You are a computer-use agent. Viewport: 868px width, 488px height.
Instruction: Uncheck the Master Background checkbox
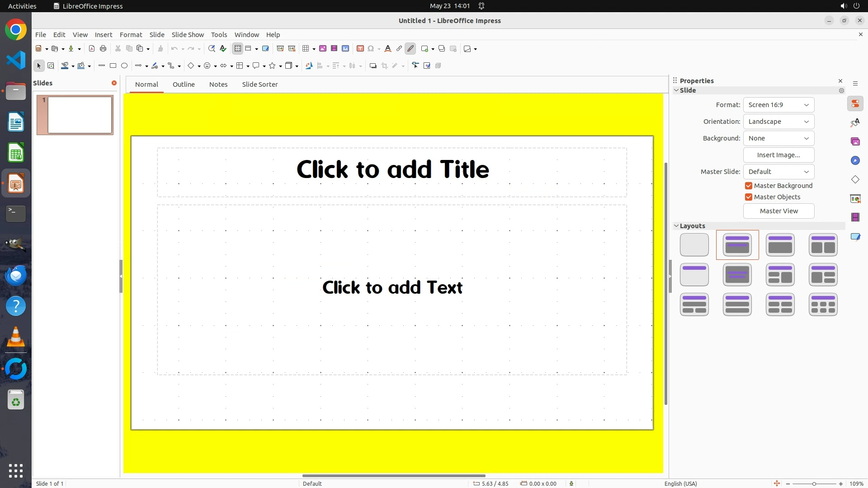[749, 186]
